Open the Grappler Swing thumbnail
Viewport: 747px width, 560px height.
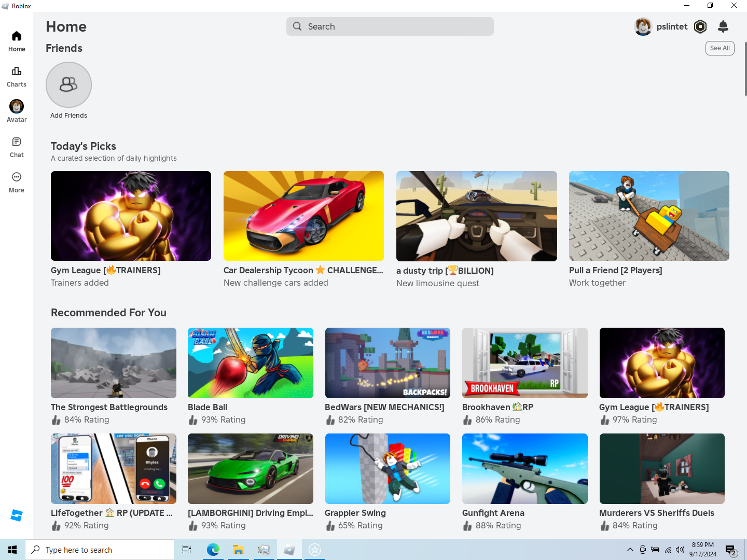[388, 469]
